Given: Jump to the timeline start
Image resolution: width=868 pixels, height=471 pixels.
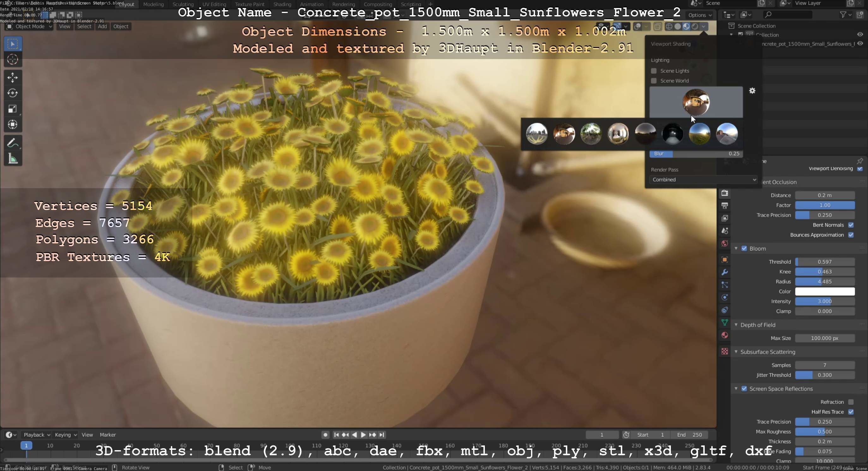Looking at the screenshot, I should tap(336, 435).
